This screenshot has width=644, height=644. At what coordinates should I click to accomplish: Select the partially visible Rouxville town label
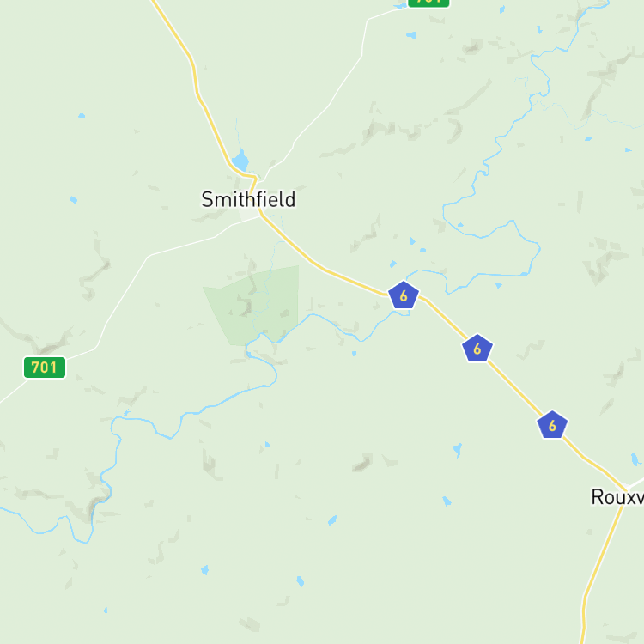click(617, 497)
